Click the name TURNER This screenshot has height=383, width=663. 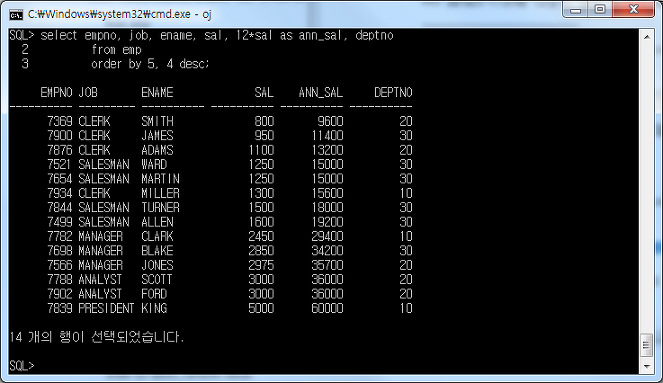pos(160,208)
